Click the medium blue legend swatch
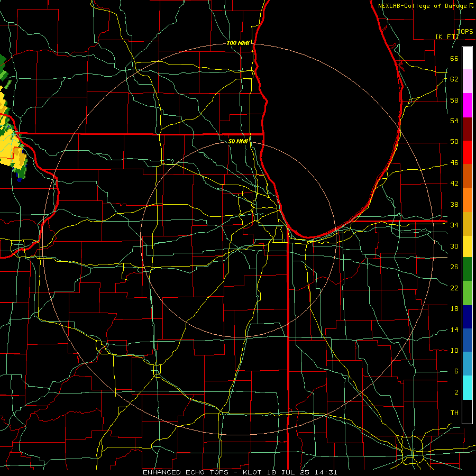Screen dimensions: 476x476 (x=467, y=340)
